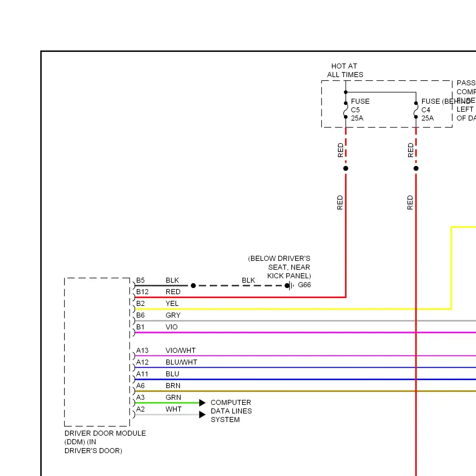476x476 pixels.
Task: Select the BRN wire color label
Action: coord(173,386)
